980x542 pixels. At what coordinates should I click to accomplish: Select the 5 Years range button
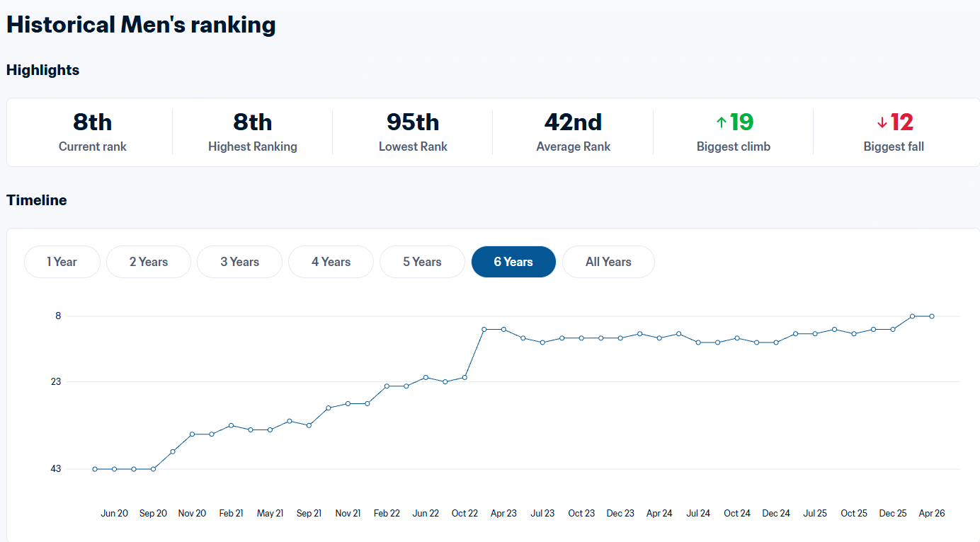coord(422,262)
